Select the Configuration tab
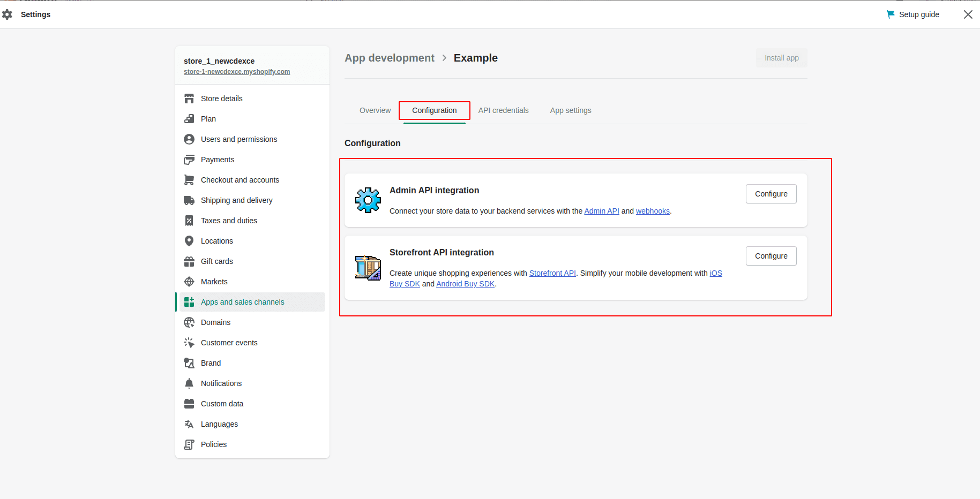980x499 pixels. click(435, 110)
